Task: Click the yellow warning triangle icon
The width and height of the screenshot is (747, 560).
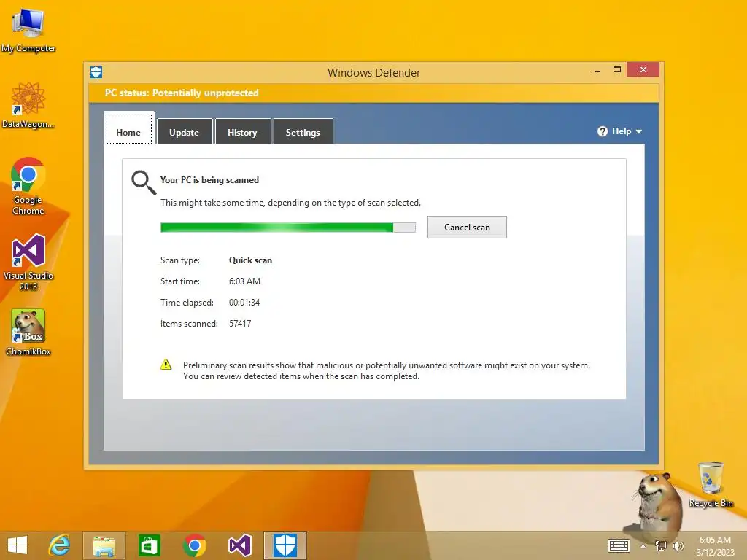Action: 166,365
